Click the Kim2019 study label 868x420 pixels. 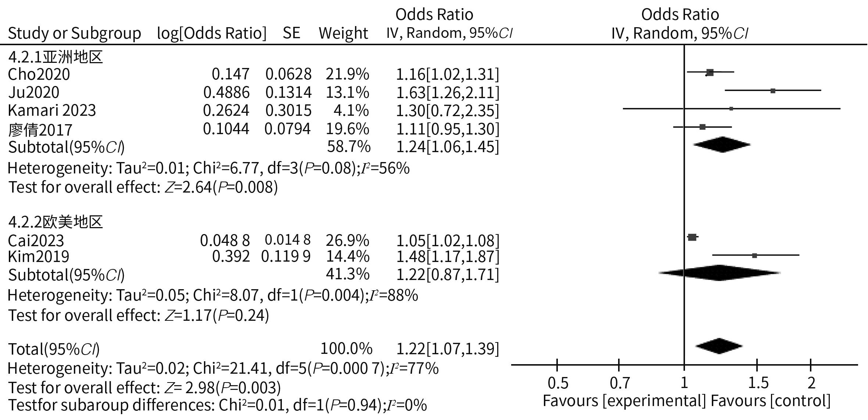coord(39,256)
